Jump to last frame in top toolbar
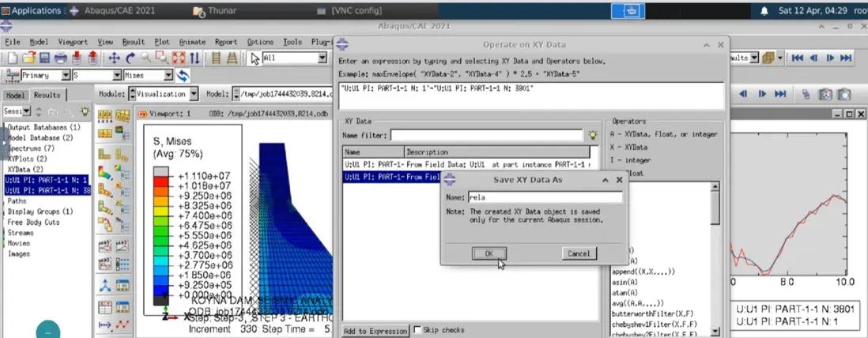The width and height of the screenshot is (868, 338). click(846, 59)
